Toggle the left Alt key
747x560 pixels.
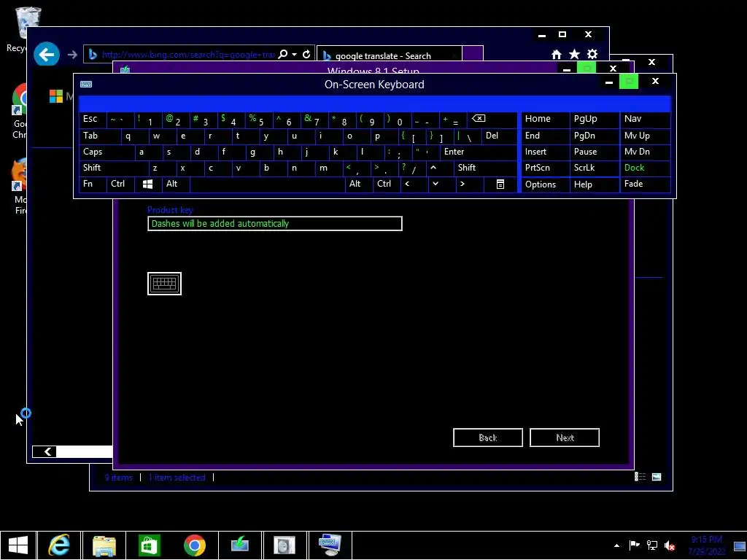(x=176, y=184)
